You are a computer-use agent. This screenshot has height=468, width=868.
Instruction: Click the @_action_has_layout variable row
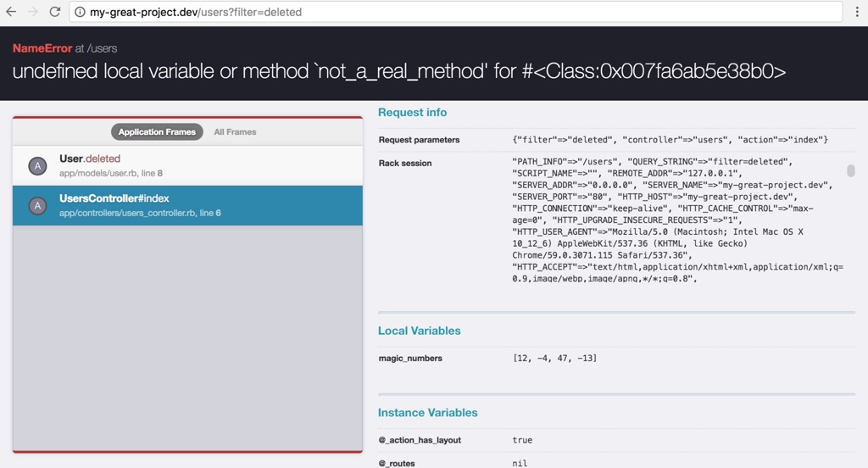(617, 440)
